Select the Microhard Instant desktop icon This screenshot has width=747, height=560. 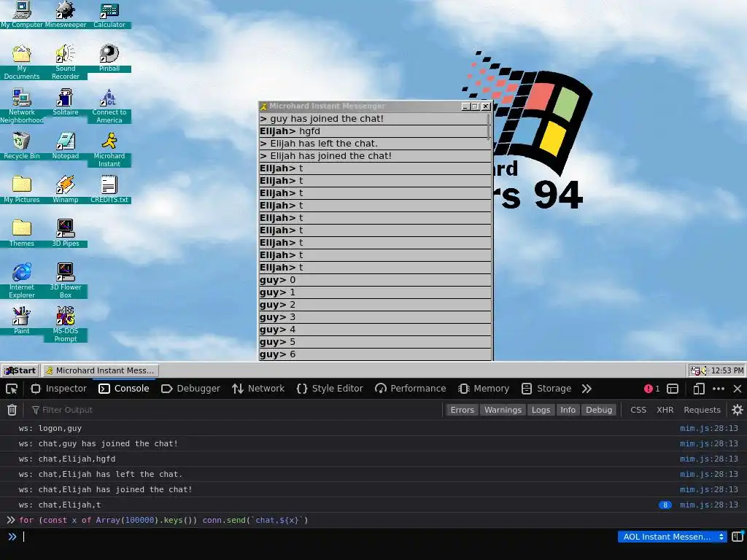point(109,149)
